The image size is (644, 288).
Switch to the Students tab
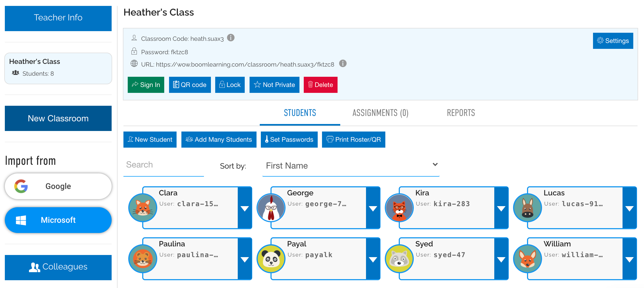click(x=300, y=113)
